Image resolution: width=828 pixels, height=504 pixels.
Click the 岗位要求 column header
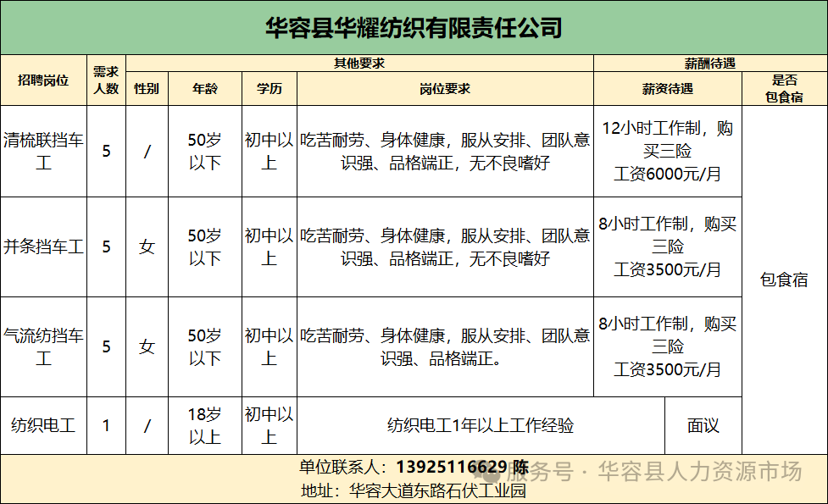(x=445, y=89)
